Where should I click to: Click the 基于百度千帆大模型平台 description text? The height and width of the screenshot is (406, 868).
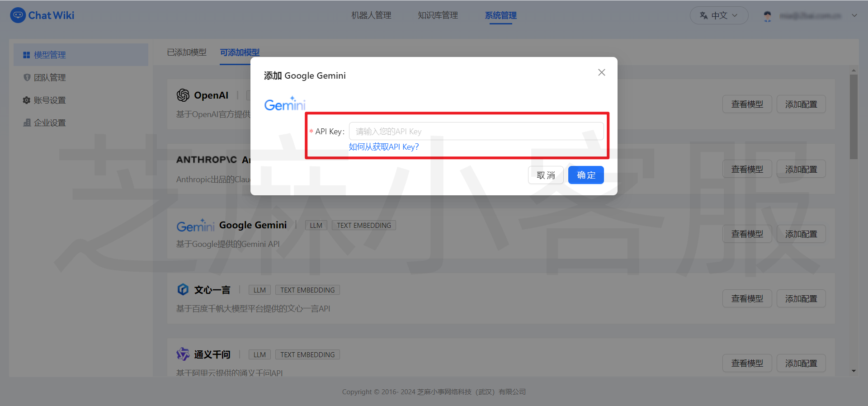(253, 309)
